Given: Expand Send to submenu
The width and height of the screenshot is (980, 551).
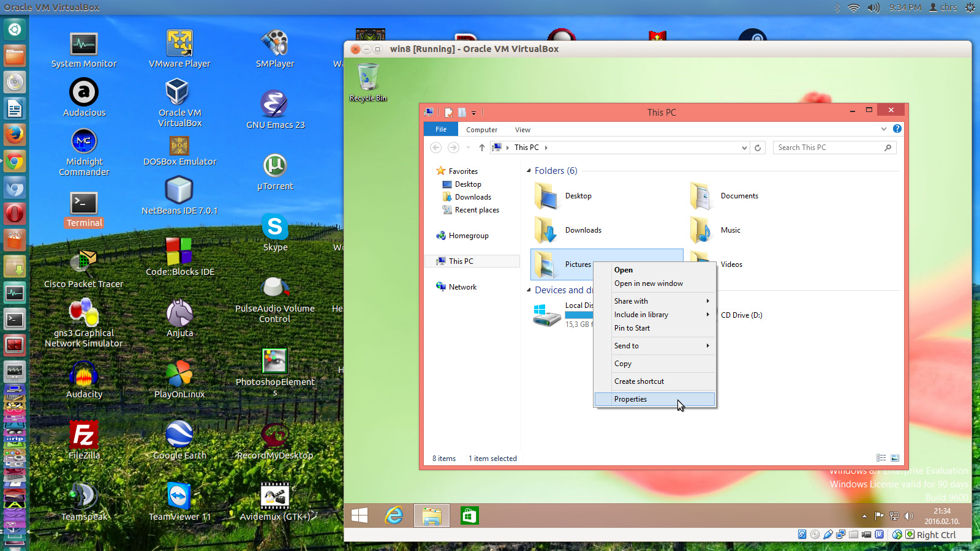Looking at the screenshot, I should pos(654,346).
